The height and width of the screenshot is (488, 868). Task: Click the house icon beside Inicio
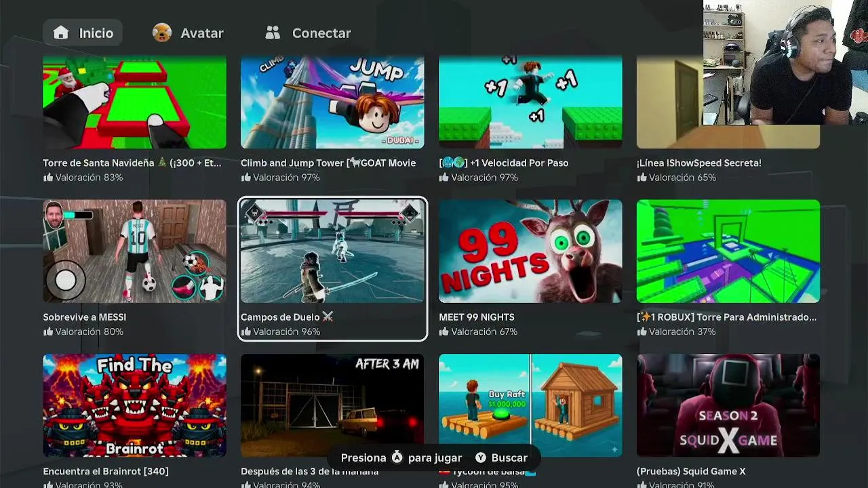[x=61, y=33]
